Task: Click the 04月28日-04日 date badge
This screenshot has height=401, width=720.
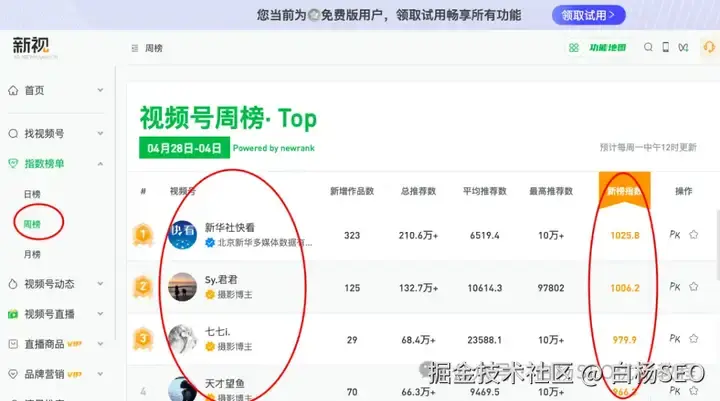Action: (x=184, y=148)
